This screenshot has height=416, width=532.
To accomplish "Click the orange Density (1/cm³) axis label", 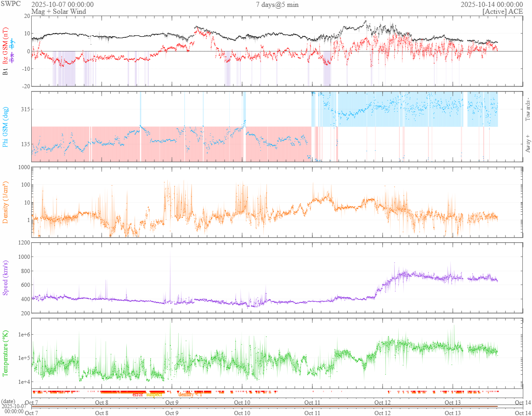I will click(x=6, y=202).
